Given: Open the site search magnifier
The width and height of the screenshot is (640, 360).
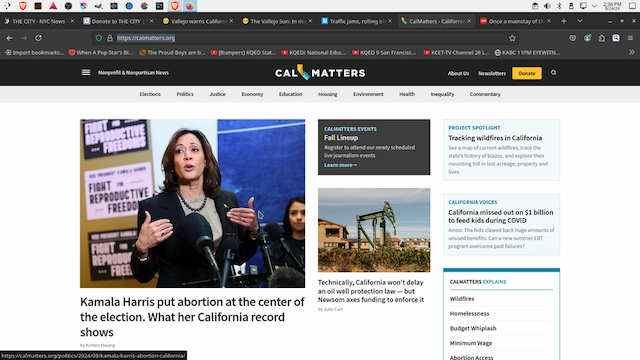Looking at the screenshot, I should [x=553, y=73].
